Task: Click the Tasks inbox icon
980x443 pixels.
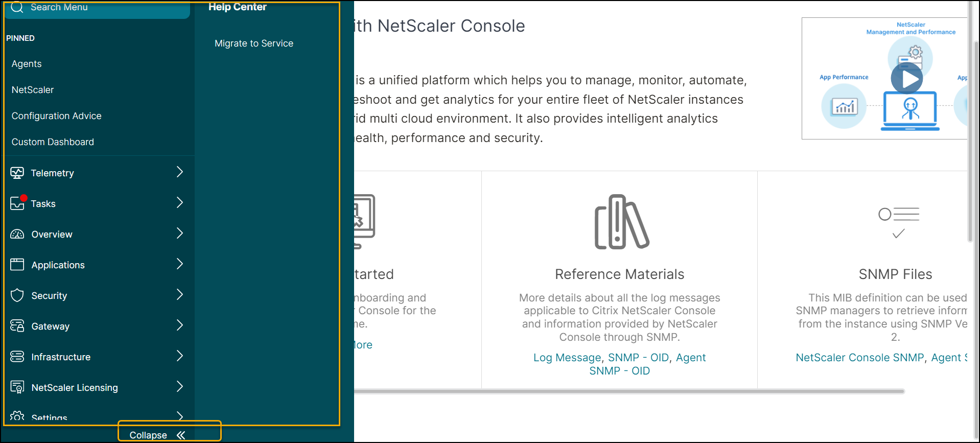Action: pyautogui.click(x=17, y=203)
